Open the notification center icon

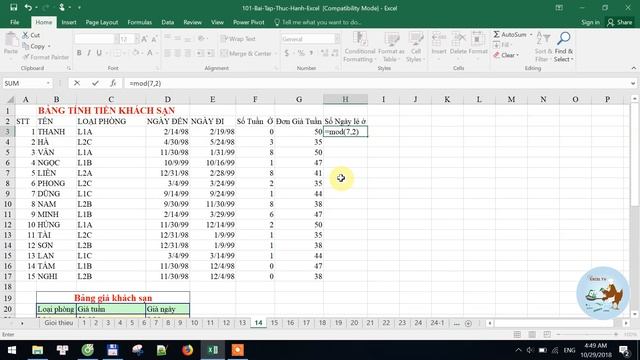point(624,350)
